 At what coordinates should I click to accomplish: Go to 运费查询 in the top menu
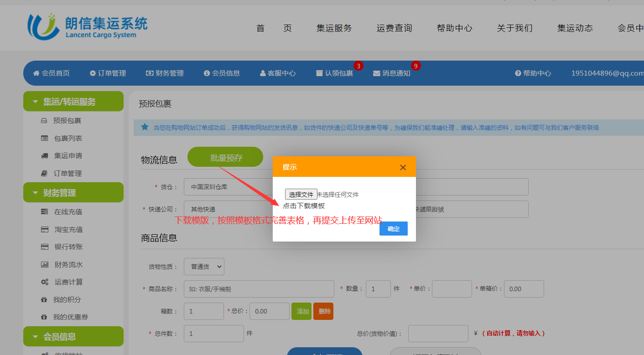point(394,28)
